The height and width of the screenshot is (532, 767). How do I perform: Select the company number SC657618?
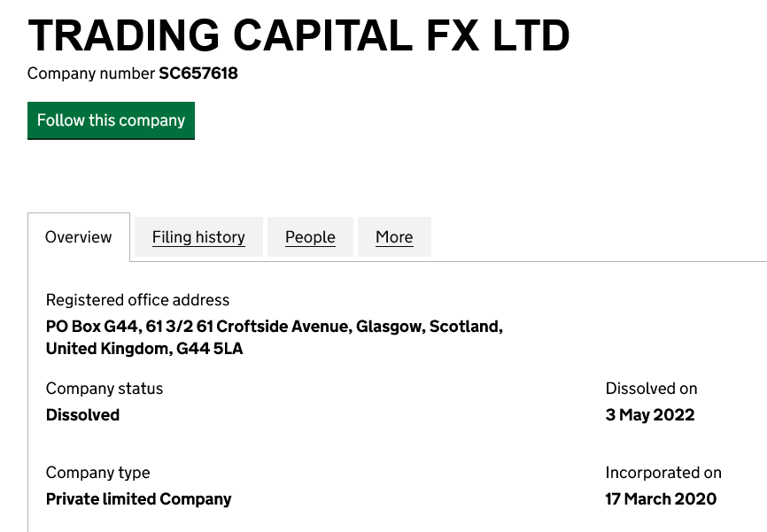[198, 73]
